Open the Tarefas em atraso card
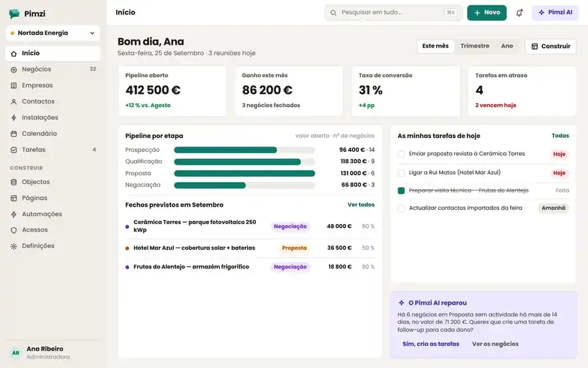The height and width of the screenshot is (368, 588). (x=522, y=91)
